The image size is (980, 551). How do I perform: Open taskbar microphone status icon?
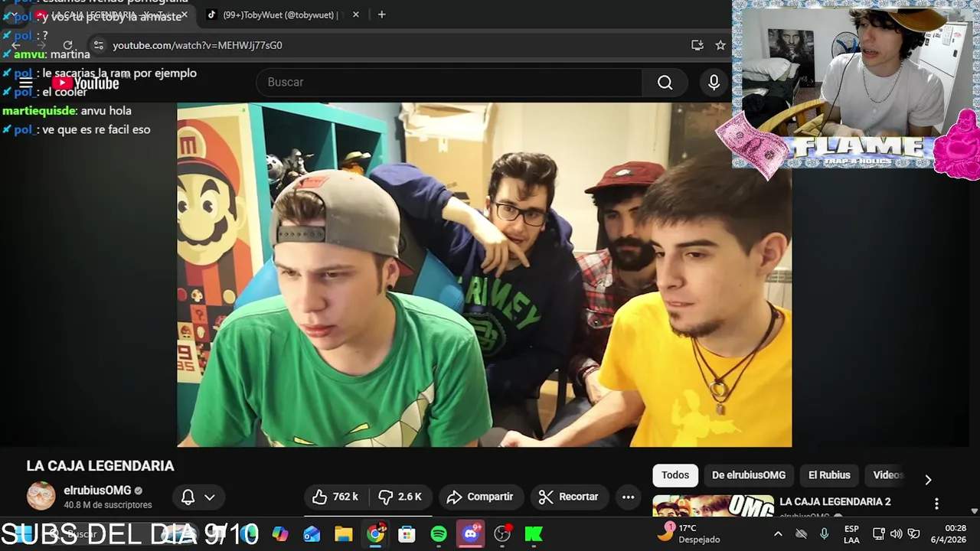(x=825, y=534)
